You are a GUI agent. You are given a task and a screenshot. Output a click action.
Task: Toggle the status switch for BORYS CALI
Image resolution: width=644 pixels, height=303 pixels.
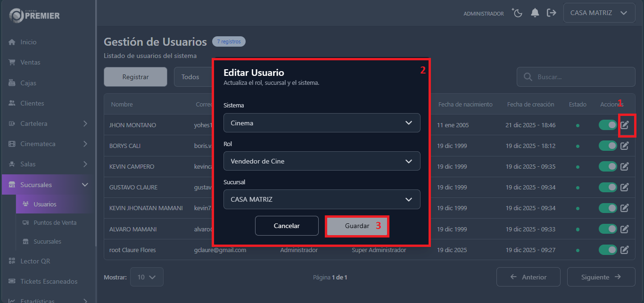click(x=607, y=146)
